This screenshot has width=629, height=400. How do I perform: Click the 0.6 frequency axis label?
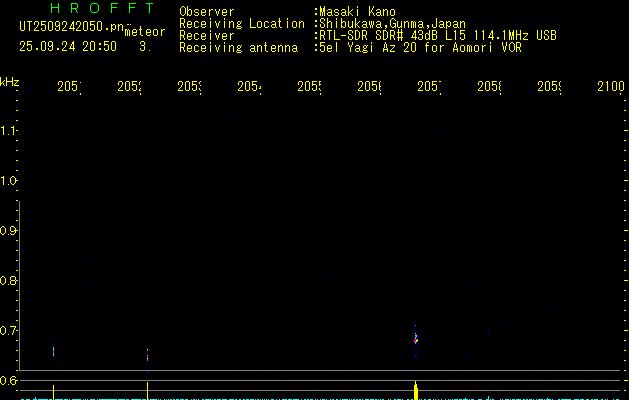point(8,380)
